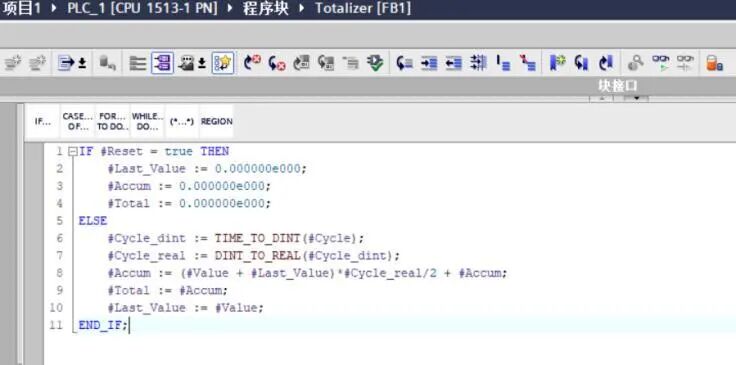Open the 程序块 breadcrumb item
736x365 pixels.
(x=266, y=8)
